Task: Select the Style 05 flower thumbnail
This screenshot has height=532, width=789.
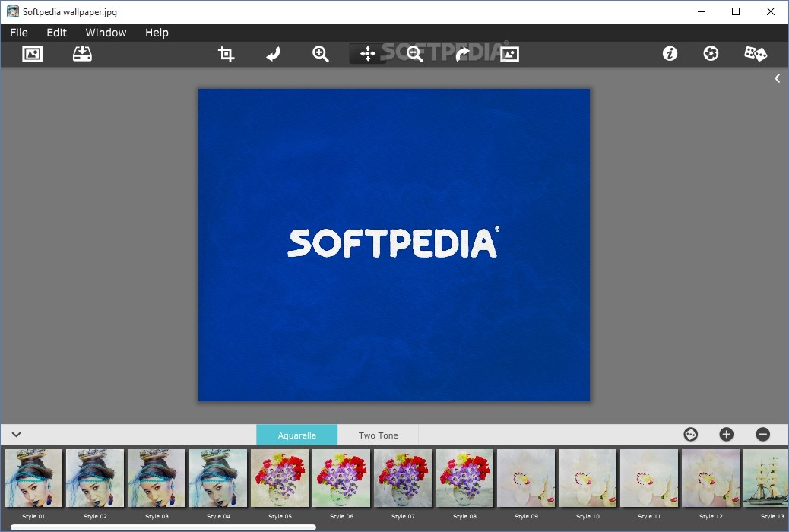Action: pyautogui.click(x=280, y=478)
